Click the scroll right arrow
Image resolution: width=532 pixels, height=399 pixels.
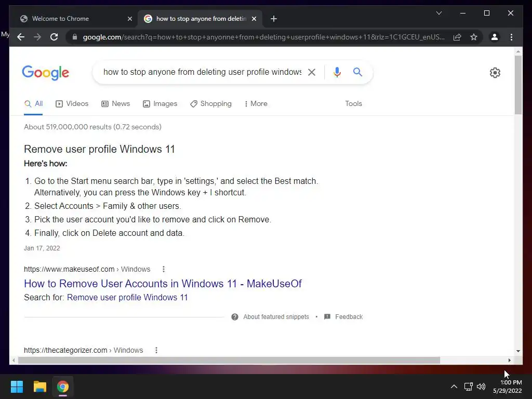pos(509,361)
